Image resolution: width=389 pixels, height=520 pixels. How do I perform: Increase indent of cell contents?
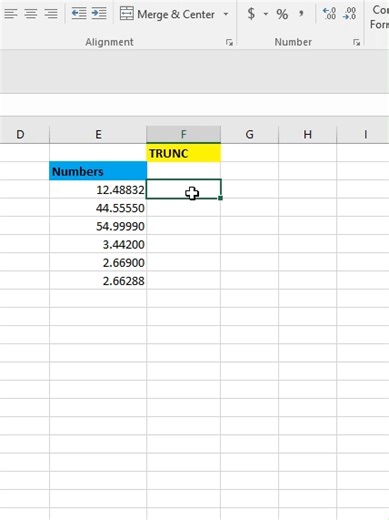pyautogui.click(x=99, y=14)
